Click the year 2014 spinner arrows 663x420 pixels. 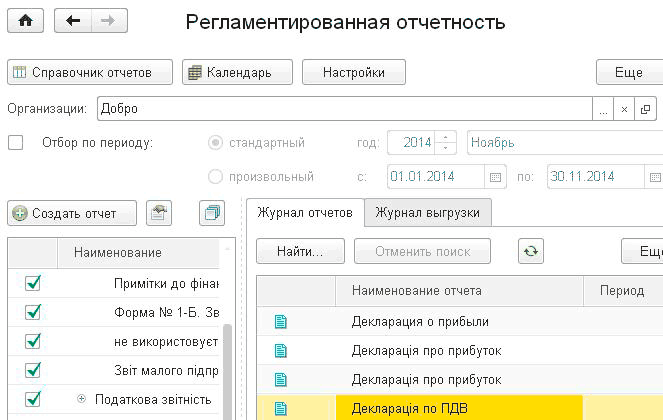[x=447, y=142]
